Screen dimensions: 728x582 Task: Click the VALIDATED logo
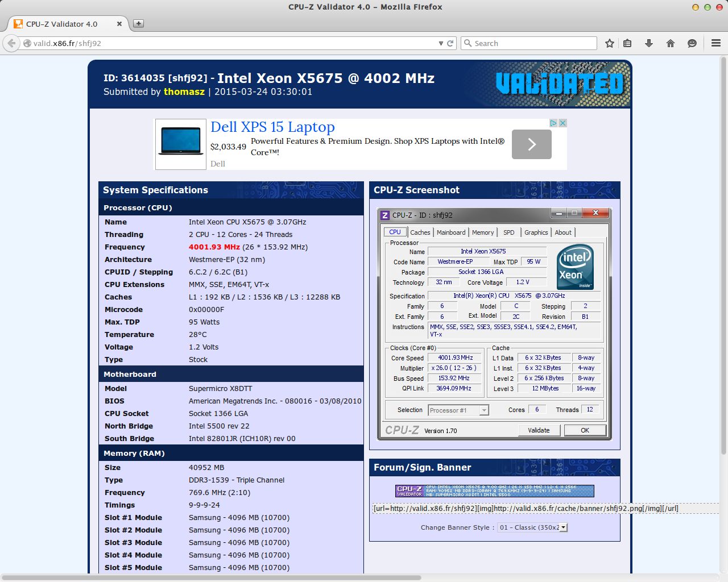point(560,84)
